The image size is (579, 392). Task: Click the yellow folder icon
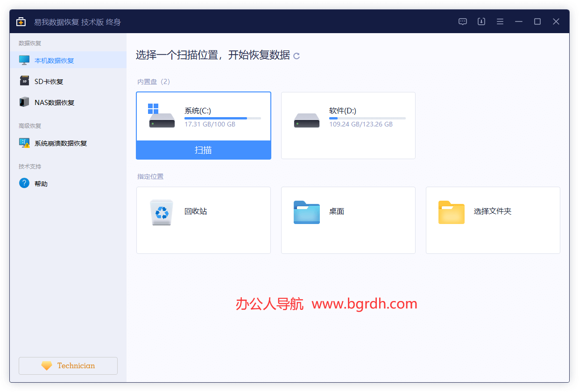click(x=452, y=212)
